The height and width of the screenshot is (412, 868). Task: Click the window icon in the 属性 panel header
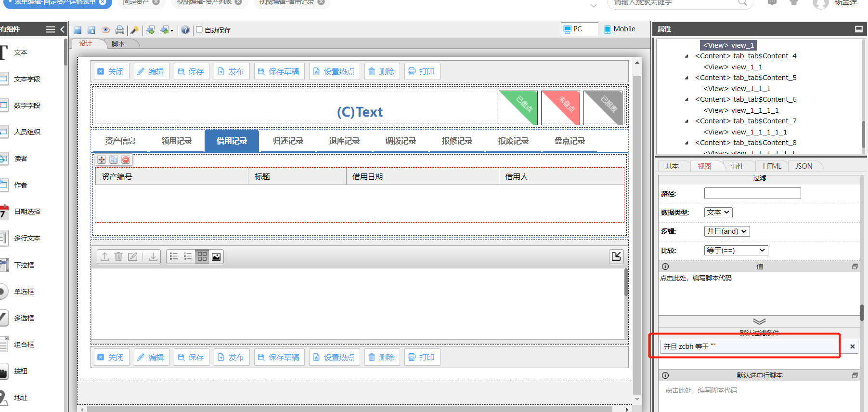[x=858, y=29]
